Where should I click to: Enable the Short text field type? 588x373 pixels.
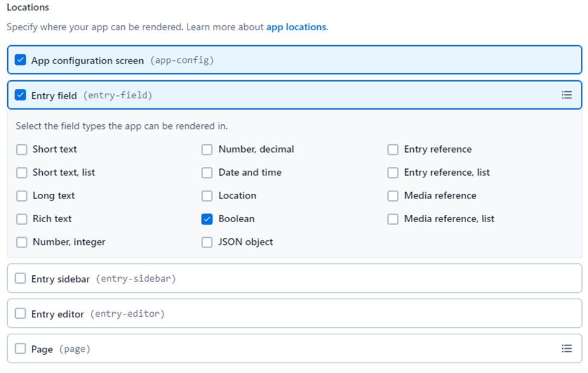click(x=22, y=150)
